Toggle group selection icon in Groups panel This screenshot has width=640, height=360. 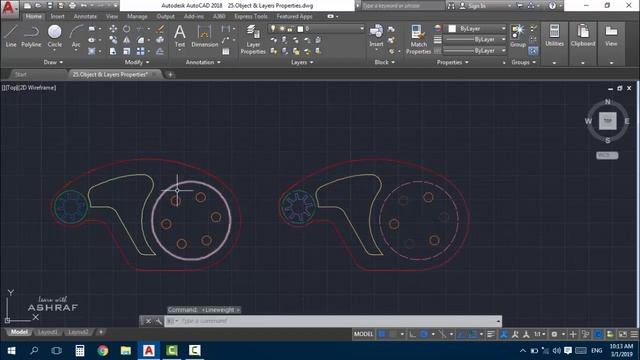click(x=533, y=51)
